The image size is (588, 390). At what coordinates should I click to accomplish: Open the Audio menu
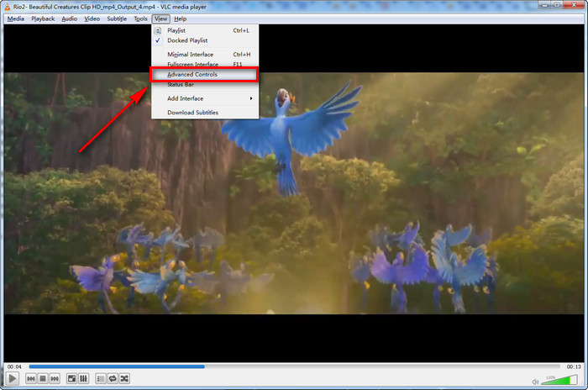[70, 18]
